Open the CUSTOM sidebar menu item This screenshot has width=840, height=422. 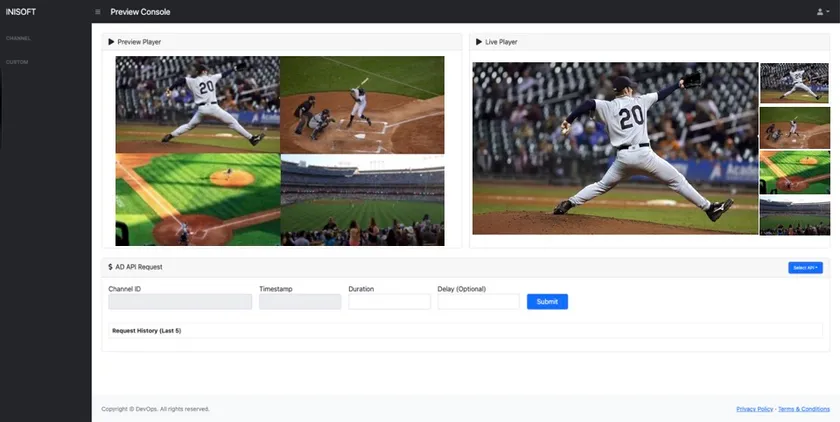(17, 62)
